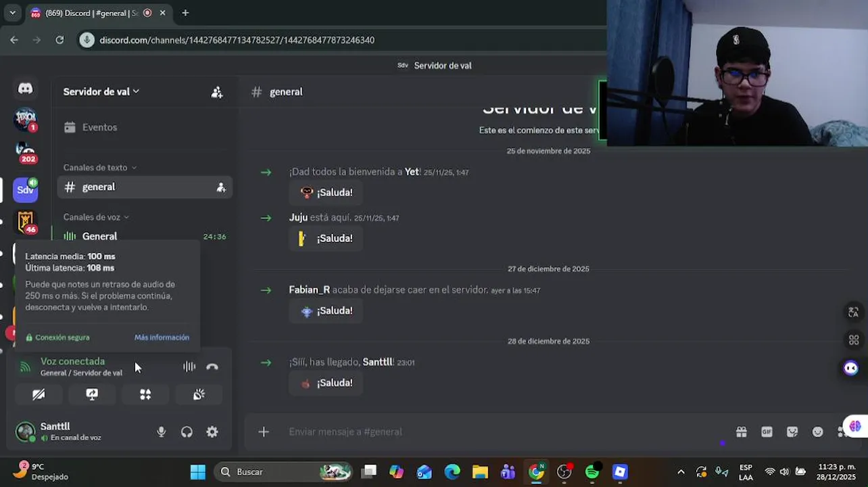The height and width of the screenshot is (487, 868).
Task: Start an activity button
Action: point(145,394)
